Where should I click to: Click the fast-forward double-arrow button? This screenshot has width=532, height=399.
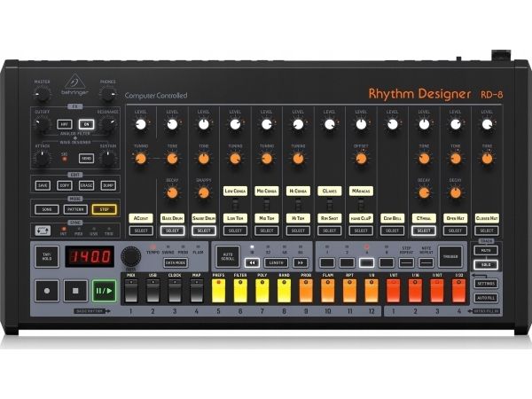click(x=300, y=262)
